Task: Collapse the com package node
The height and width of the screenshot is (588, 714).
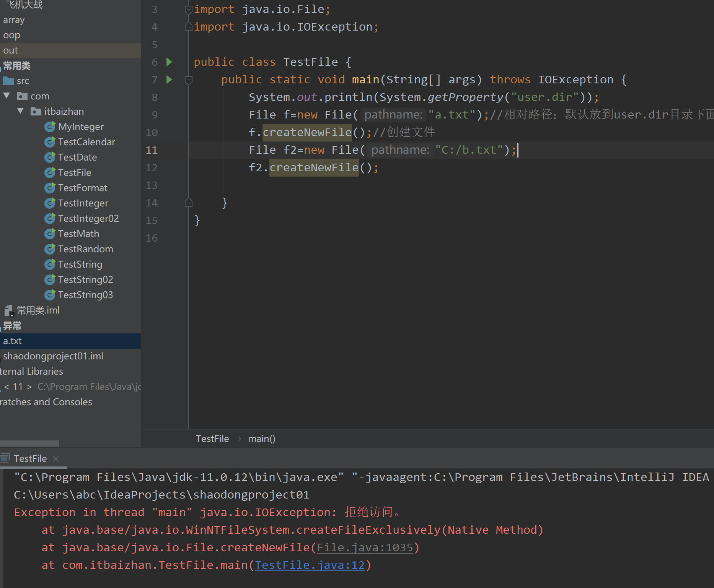Action: tap(7, 96)
